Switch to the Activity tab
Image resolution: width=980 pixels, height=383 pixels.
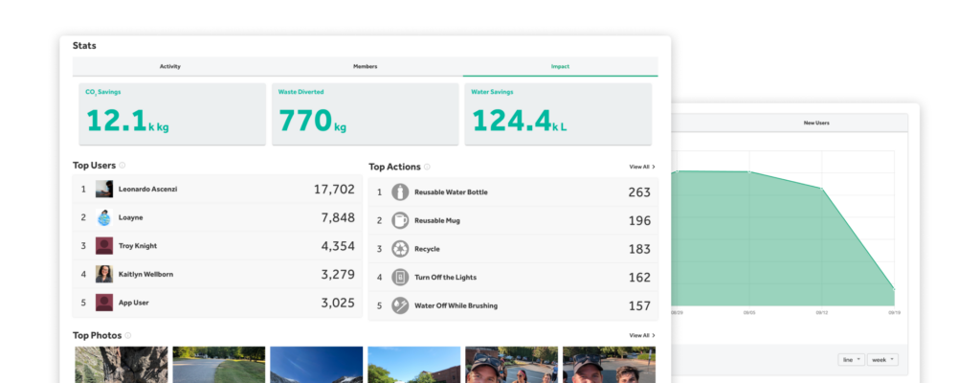point(170,66)
